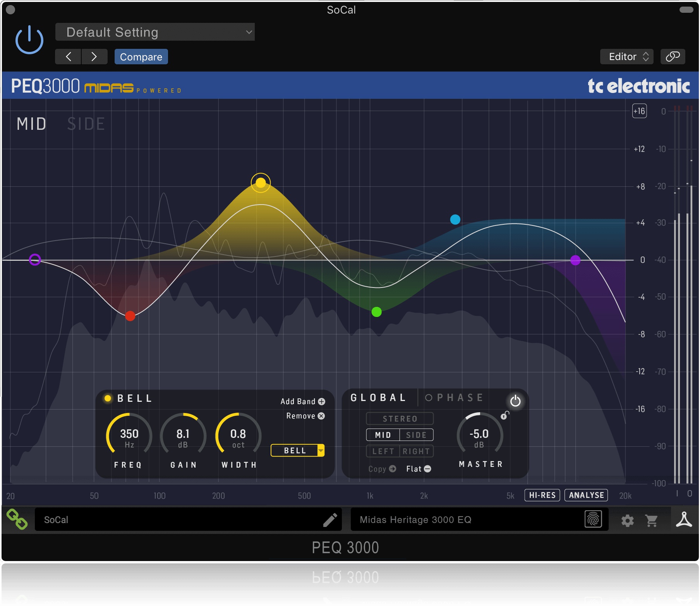Open plugin settings with the gear icon
The image size is (700, 606).
pyautogui.click(x=628, y=520)
